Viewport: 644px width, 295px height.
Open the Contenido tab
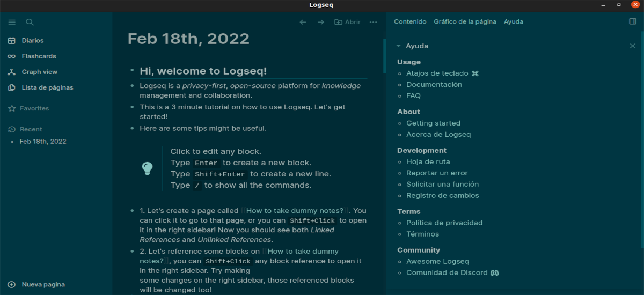pos(410,22)
